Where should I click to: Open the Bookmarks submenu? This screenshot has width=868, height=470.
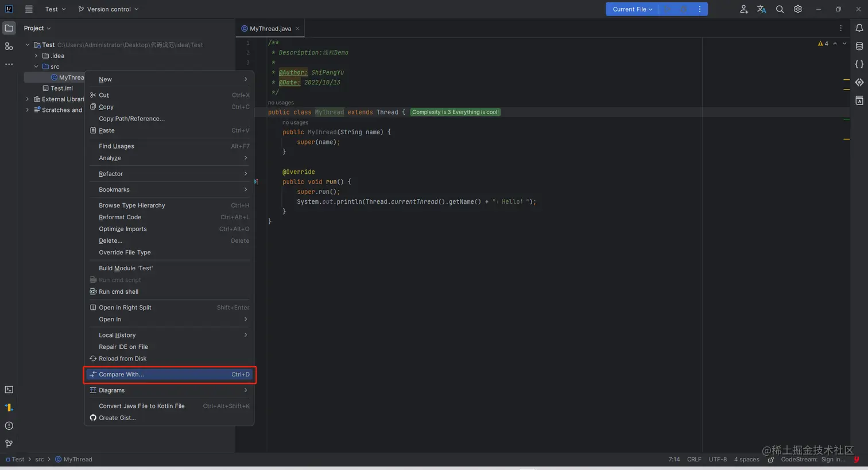tap(169, 189)
